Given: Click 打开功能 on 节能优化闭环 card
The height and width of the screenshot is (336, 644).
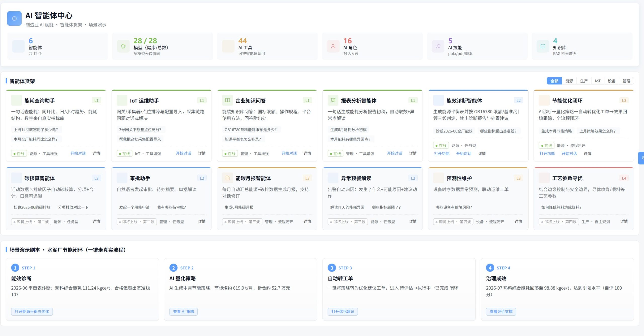Looking at the screenshot, I should 547,153.
